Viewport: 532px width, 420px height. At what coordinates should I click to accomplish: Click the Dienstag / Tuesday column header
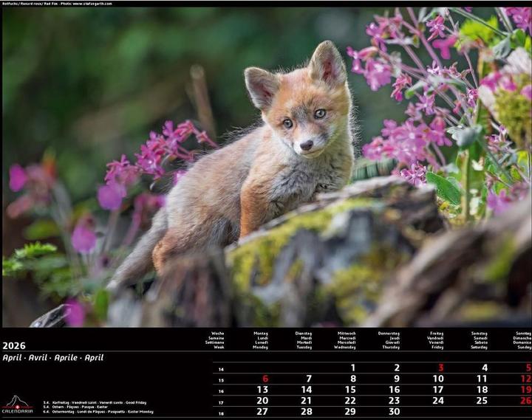click(304, 340)
